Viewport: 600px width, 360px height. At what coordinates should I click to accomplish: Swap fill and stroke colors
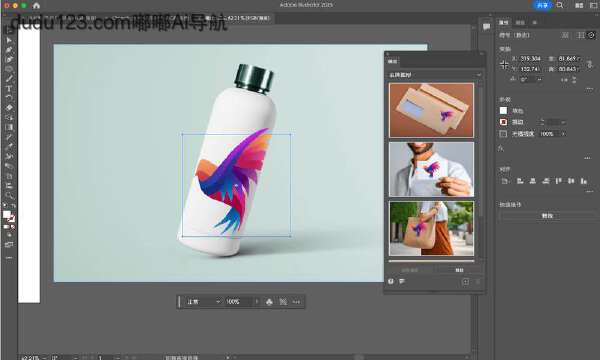(x=14, y=206)
